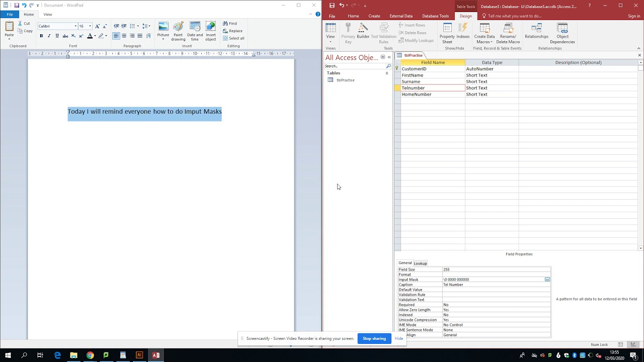Click Indexes icon in Access ribbon

pyautogui.click(x=463, y=31)
